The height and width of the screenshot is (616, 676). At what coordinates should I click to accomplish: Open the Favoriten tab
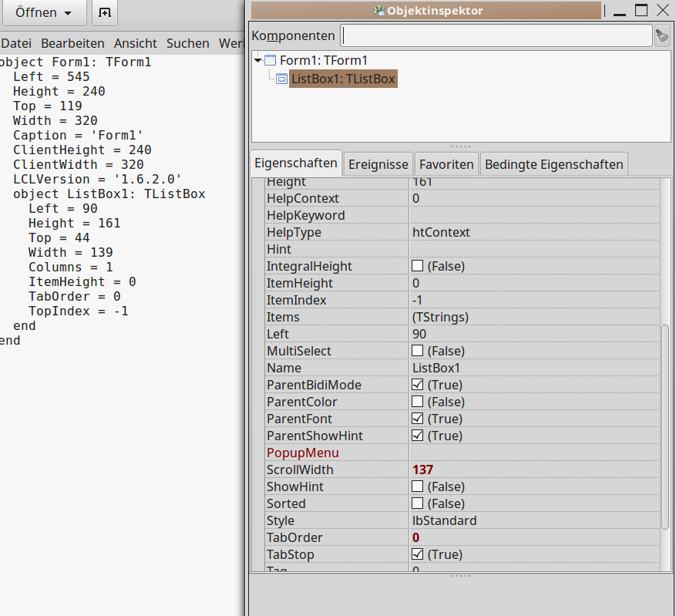click(446, 164)
